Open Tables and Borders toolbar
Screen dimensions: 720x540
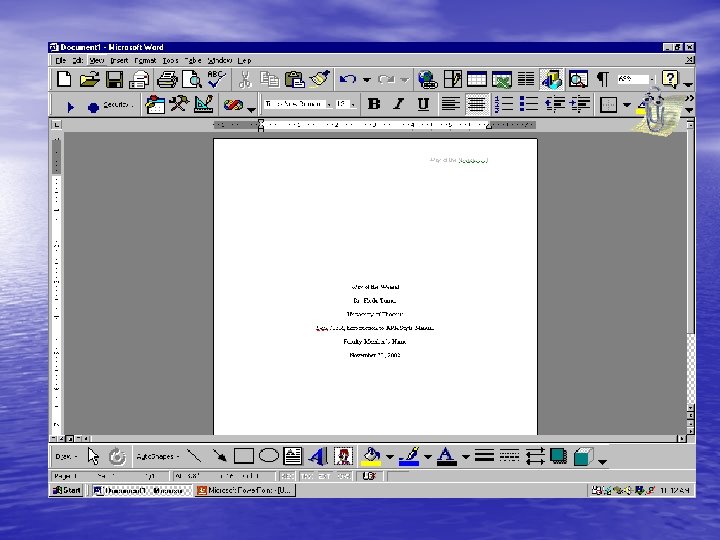[x=453, y=79]
